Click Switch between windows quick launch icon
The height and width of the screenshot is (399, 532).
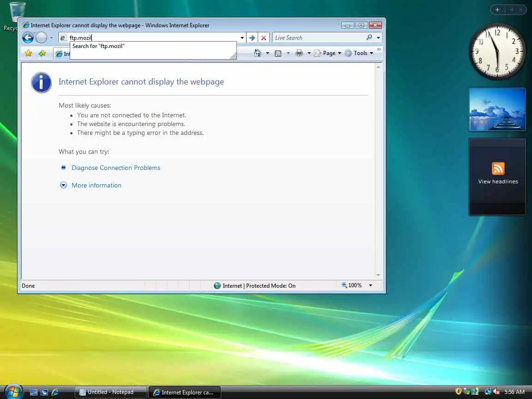(44, 392)
